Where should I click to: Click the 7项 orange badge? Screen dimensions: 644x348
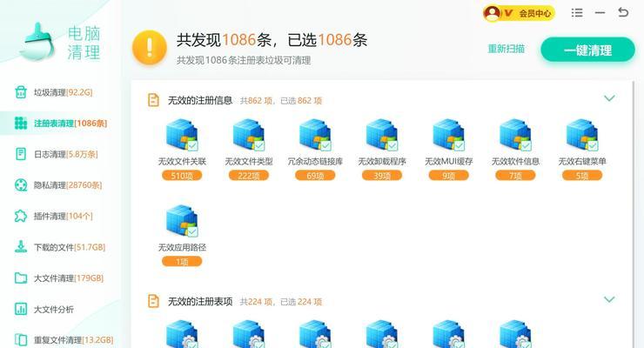(x=515, y=176)
